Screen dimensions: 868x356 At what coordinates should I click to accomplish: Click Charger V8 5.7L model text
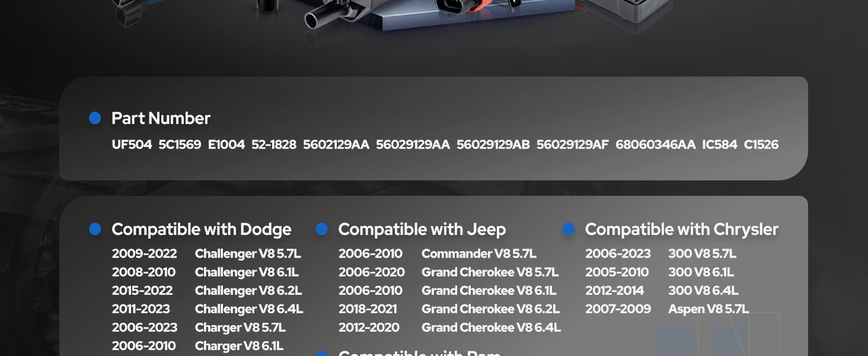[240, 327]
